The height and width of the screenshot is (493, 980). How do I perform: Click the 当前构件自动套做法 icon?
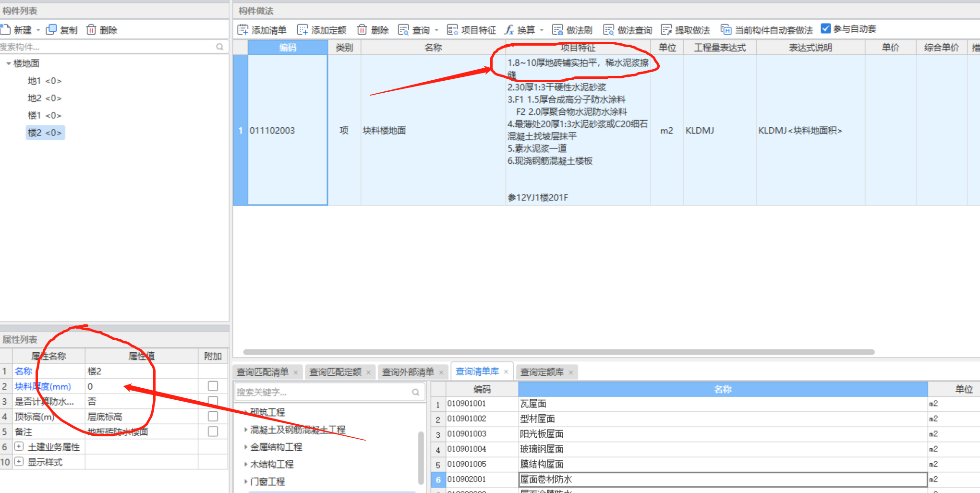(726, 30)
